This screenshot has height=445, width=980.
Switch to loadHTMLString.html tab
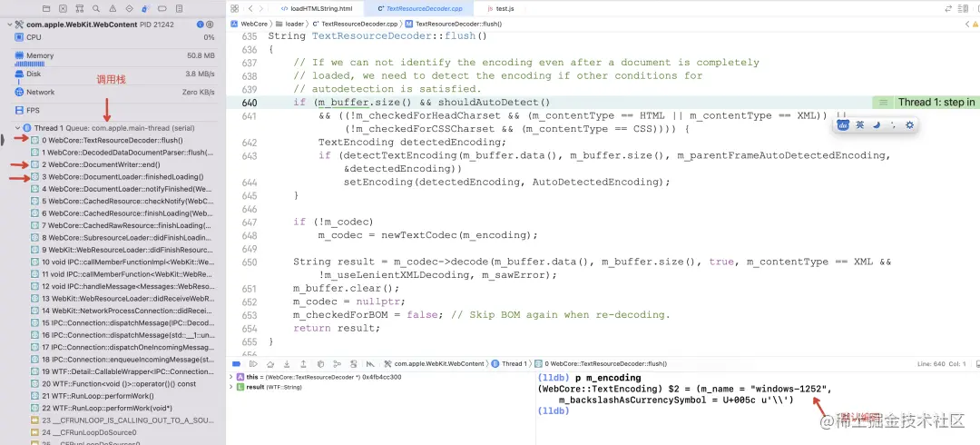coord(317,9)
